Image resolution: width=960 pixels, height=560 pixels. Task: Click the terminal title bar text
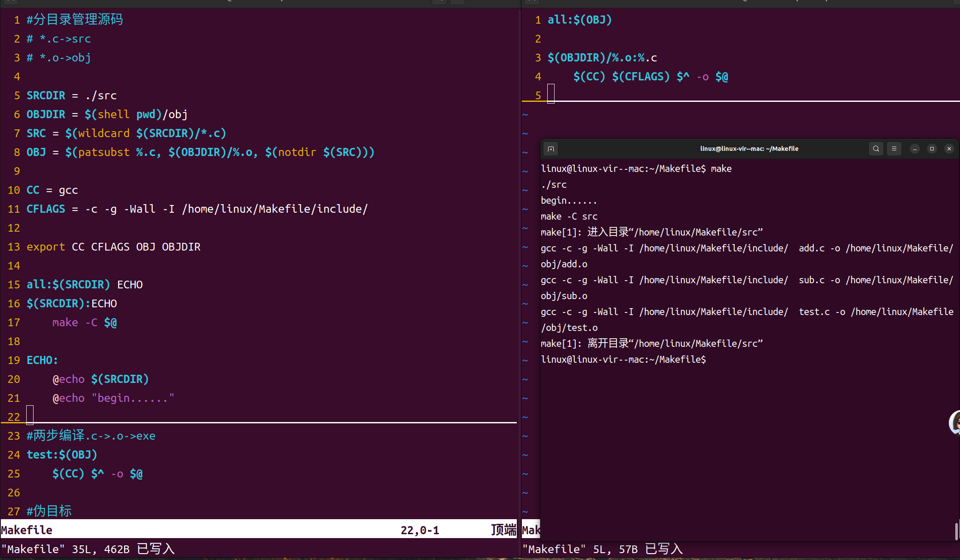point(749,149)
